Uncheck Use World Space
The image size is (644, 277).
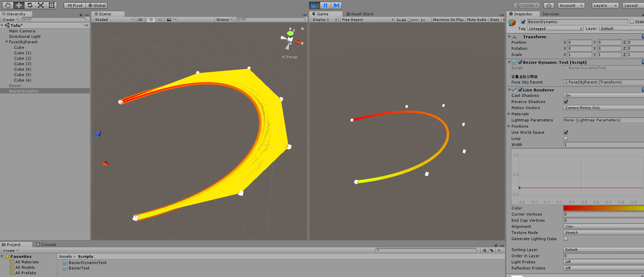point(566,132)
